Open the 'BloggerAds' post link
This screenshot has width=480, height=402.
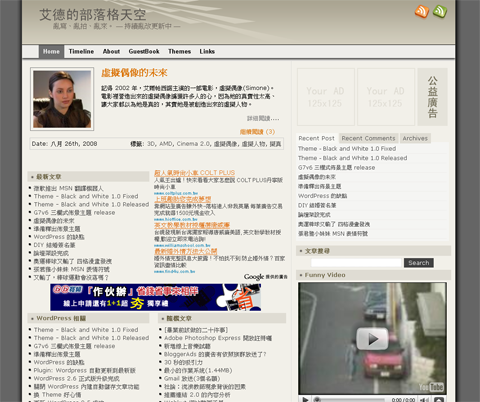[215, 354]
